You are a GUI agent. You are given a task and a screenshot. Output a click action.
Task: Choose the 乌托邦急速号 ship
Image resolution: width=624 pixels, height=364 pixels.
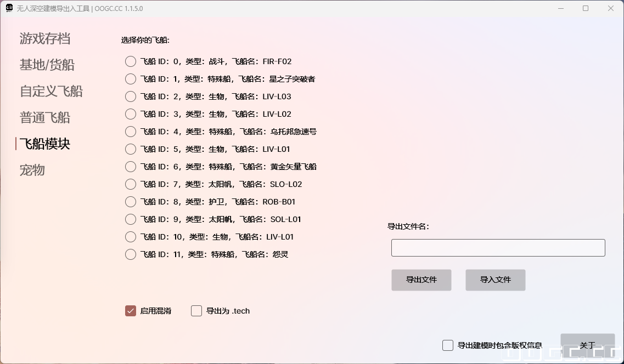pos(130,132)
